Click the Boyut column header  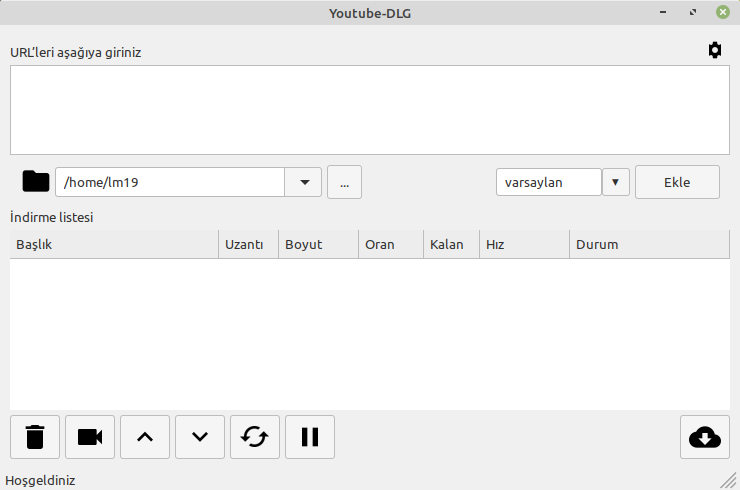point(319,245)
